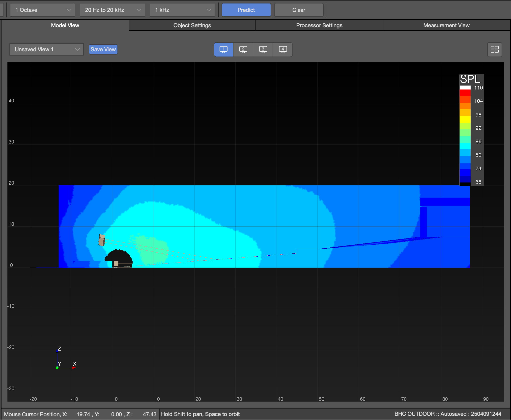Switch to view monitor 4
This screenshot has width=511, height=420.
pos(283,49)
